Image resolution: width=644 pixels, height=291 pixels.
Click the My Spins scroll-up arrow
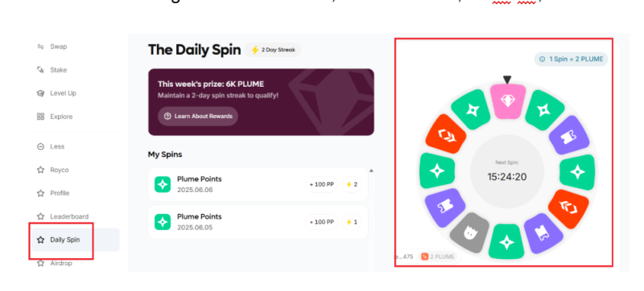(371, 170)
